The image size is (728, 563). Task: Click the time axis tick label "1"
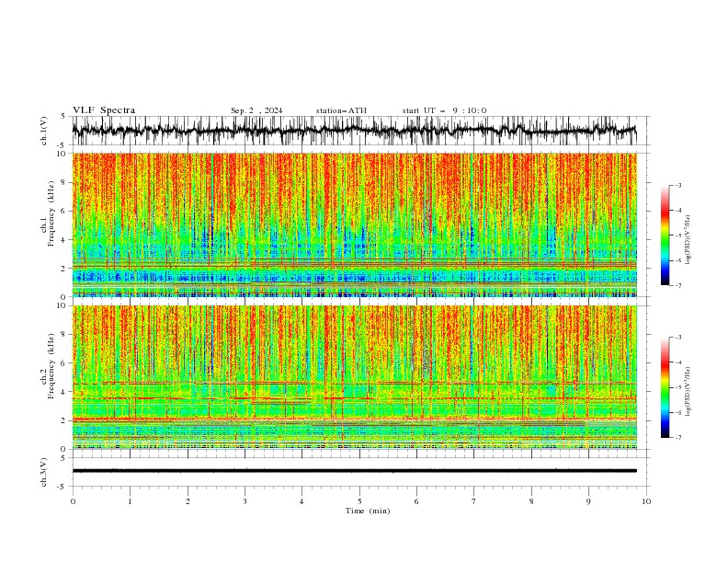130,501
